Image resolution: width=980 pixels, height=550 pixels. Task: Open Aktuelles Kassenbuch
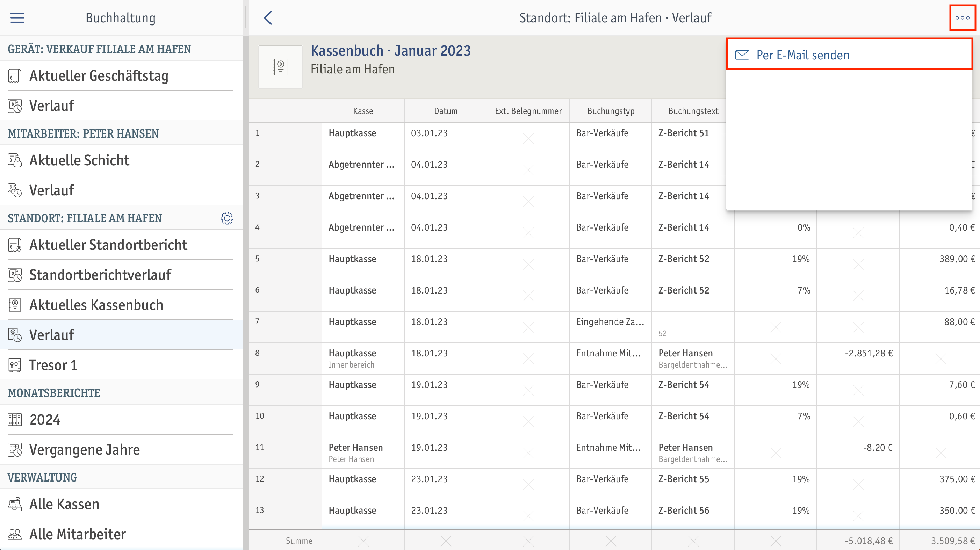click(121, 305)
